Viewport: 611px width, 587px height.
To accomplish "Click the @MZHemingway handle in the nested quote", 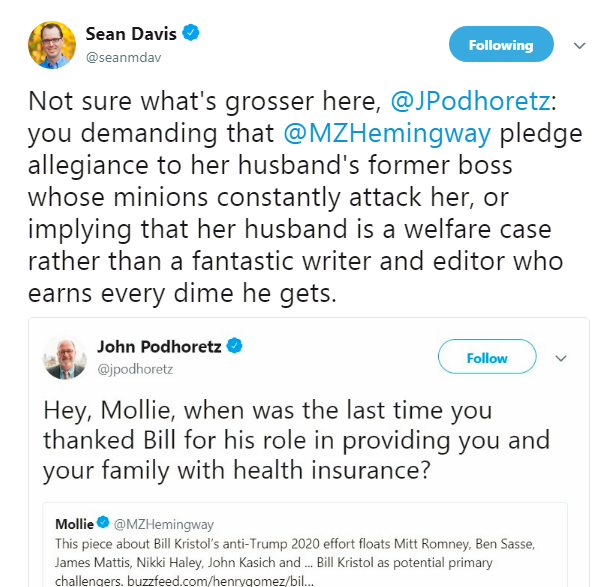I will 164,524.
